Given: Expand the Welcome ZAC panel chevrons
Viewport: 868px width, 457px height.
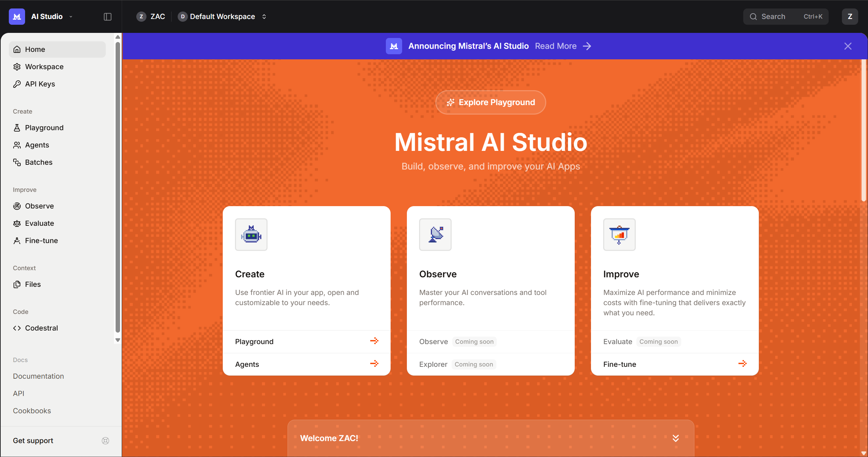Looking at the screenshot, I should point(675,438).
